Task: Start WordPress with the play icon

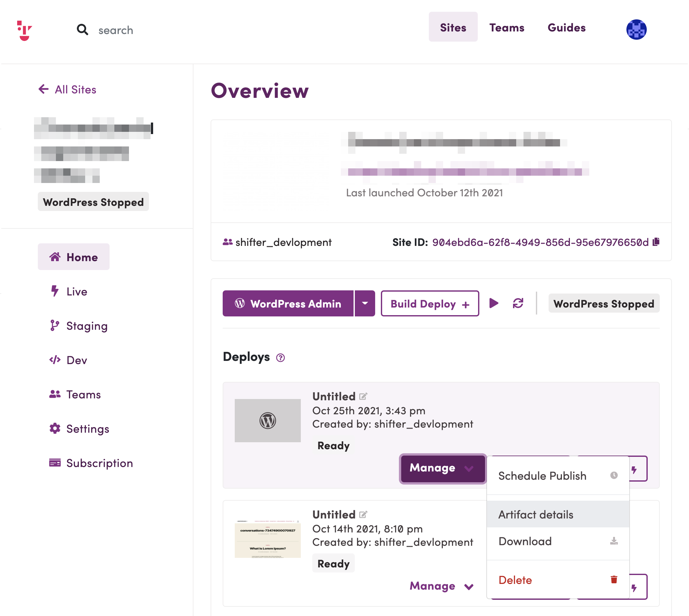Action: pyautogui.click(x=494, y=303)
